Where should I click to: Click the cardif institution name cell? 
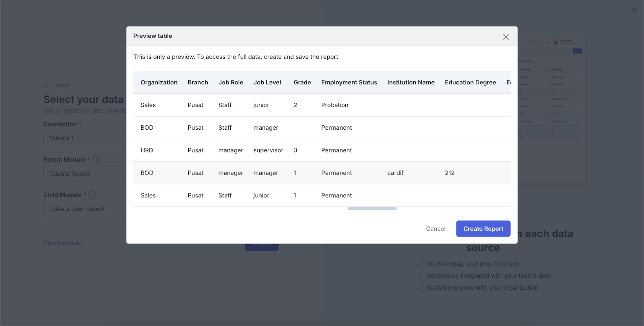point(395,173)
